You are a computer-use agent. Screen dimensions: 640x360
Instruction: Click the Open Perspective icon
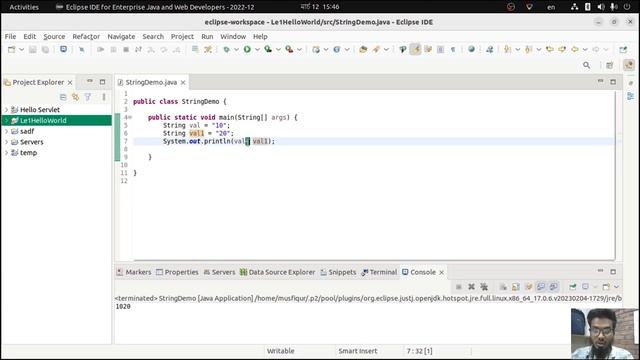tap(610, 65)
